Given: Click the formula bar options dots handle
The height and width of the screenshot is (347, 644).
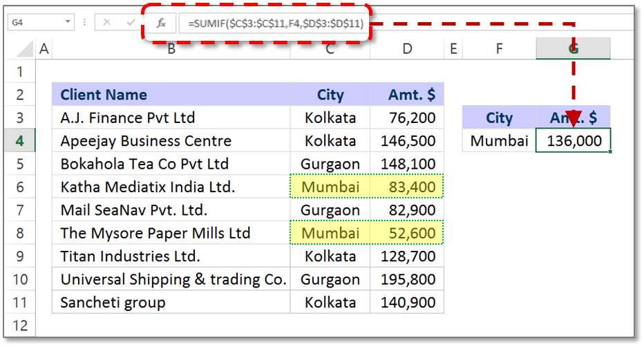Looking at the screenshot, I should point(84,22).
